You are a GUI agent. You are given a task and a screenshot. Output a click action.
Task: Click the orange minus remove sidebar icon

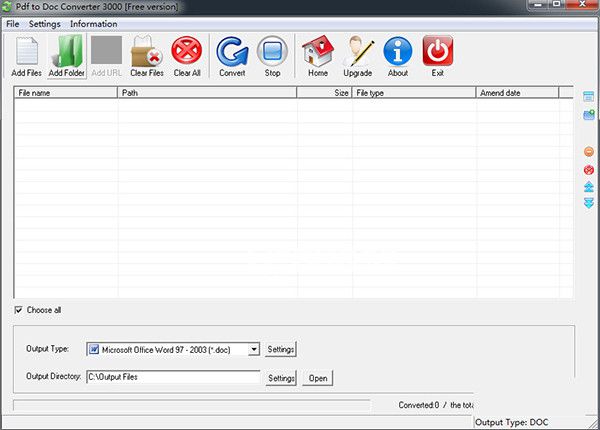(589, 151)
